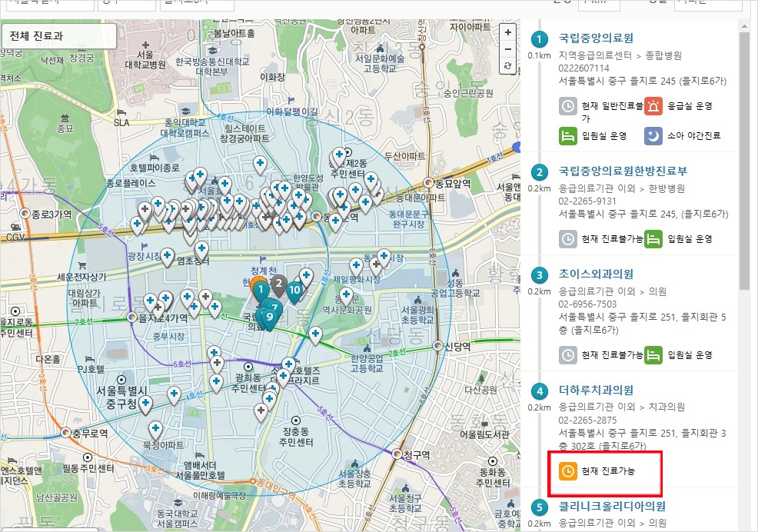Open 클리닉올리디아의원 link

point(612,507)
